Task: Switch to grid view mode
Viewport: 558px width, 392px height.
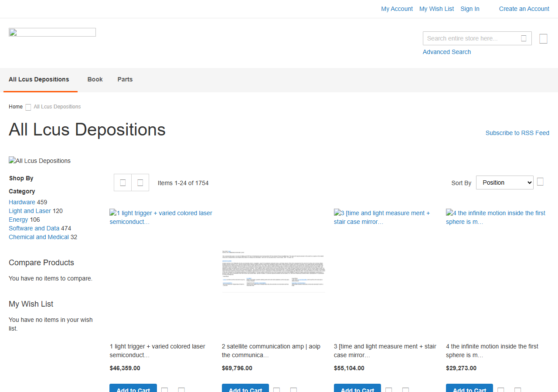Action: click(x=123, y=182)
